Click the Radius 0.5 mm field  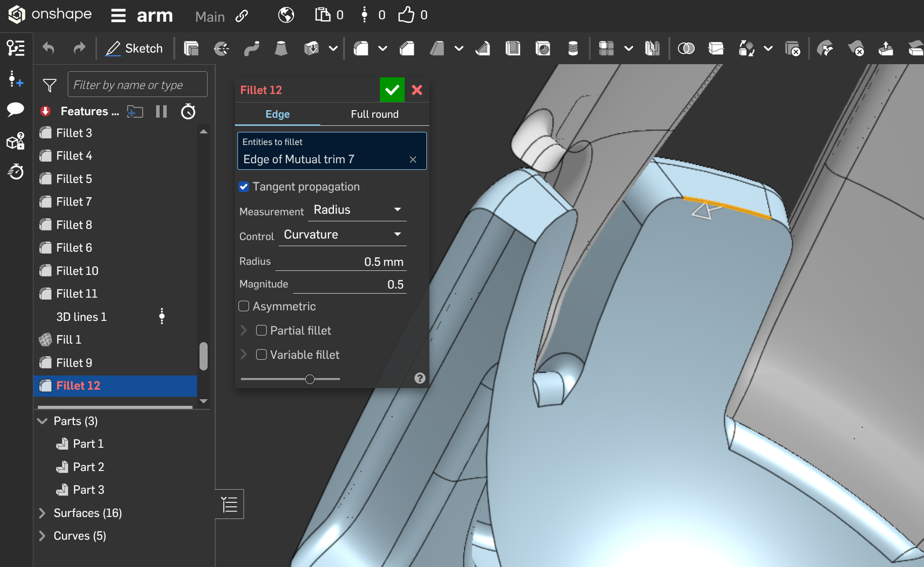tap(341, 262)
